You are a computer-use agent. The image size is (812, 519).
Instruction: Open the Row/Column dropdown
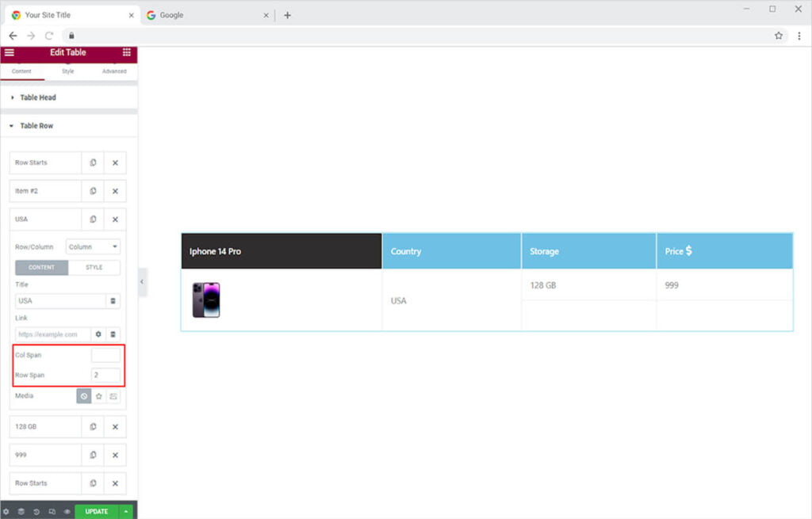point(93,247)
